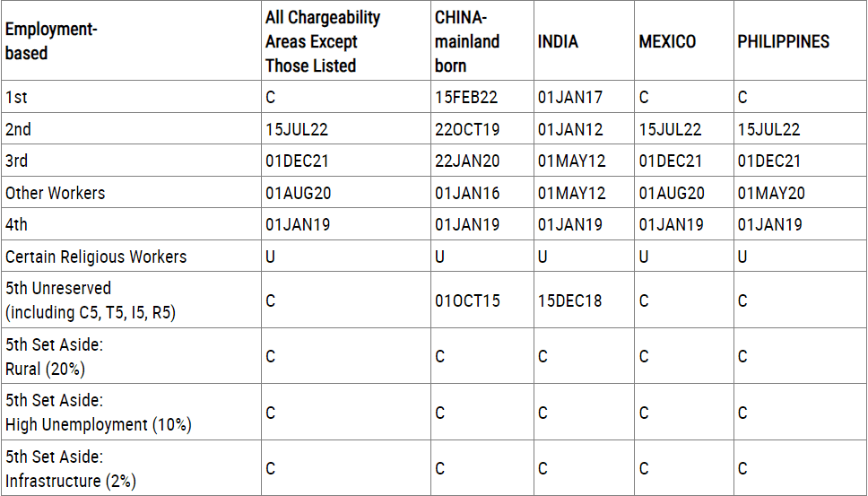Select the INDIA column header
868x496 pixels.
click(558, 41)
